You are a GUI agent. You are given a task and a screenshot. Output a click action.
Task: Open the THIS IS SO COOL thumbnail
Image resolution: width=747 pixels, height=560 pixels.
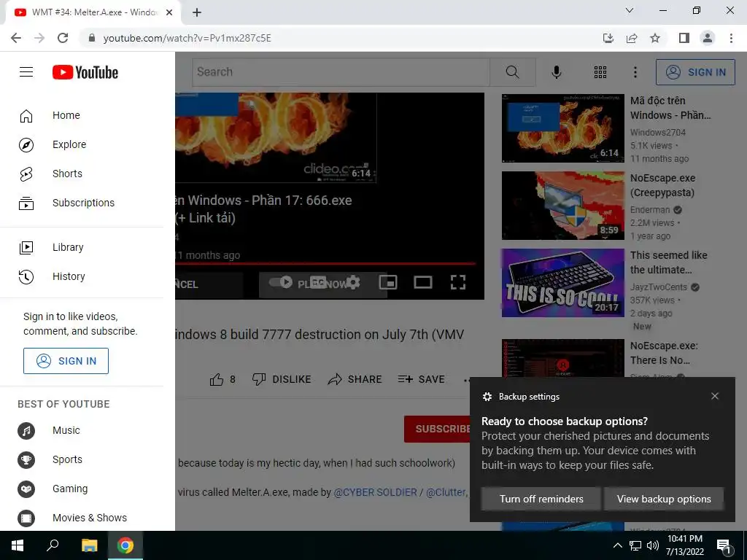pyautogui.click(x=562, y=282)
